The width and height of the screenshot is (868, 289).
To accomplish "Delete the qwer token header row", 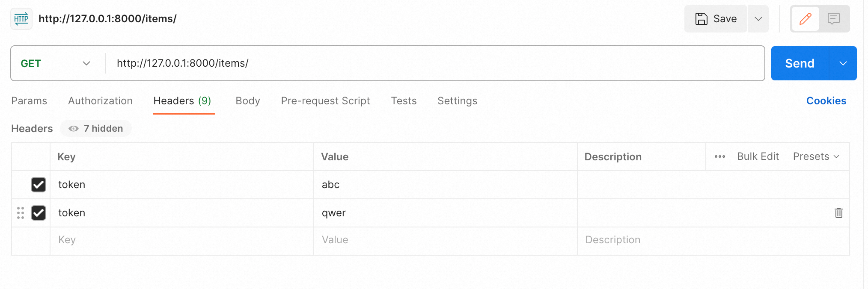I will coord(838,213).
